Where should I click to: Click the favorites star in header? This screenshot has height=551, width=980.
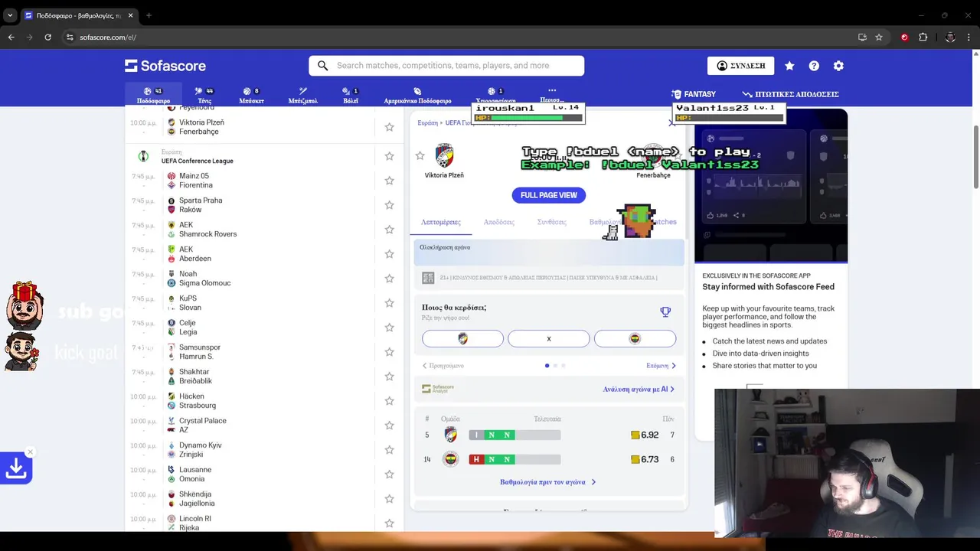click(789, 66)
